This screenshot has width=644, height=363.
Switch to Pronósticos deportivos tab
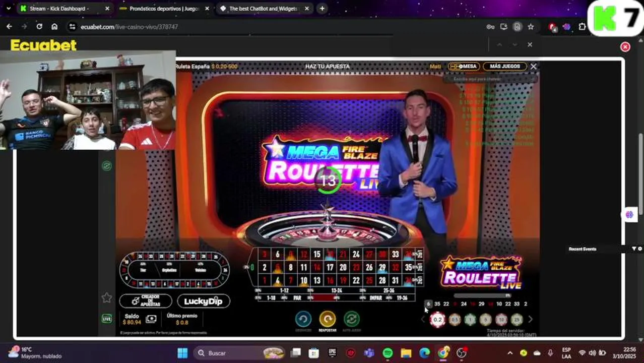click(164, 9)
